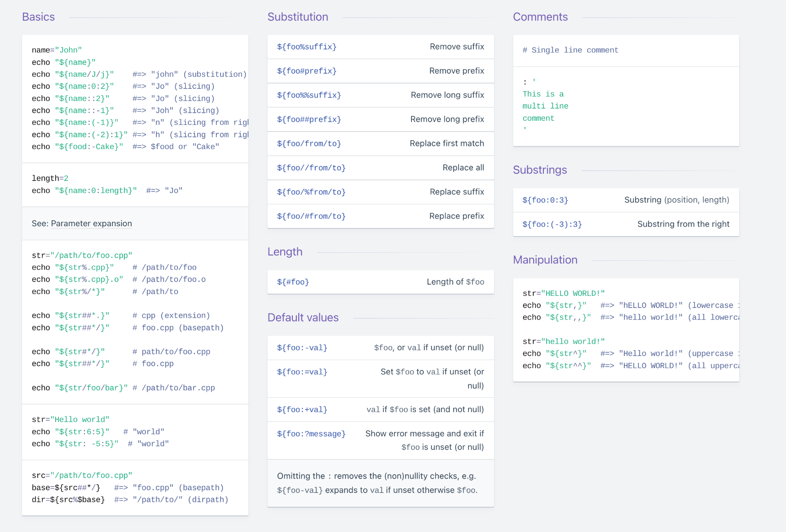This screenshot has height=532, width=786.
Task: Click the Manipulation section heading
Action: tap(545, 260)
